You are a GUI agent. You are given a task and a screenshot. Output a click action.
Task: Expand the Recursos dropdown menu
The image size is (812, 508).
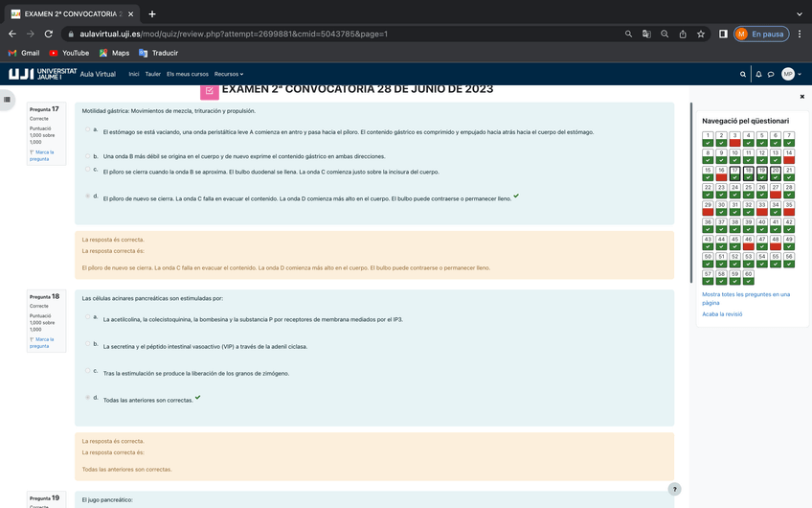point(228,74)
